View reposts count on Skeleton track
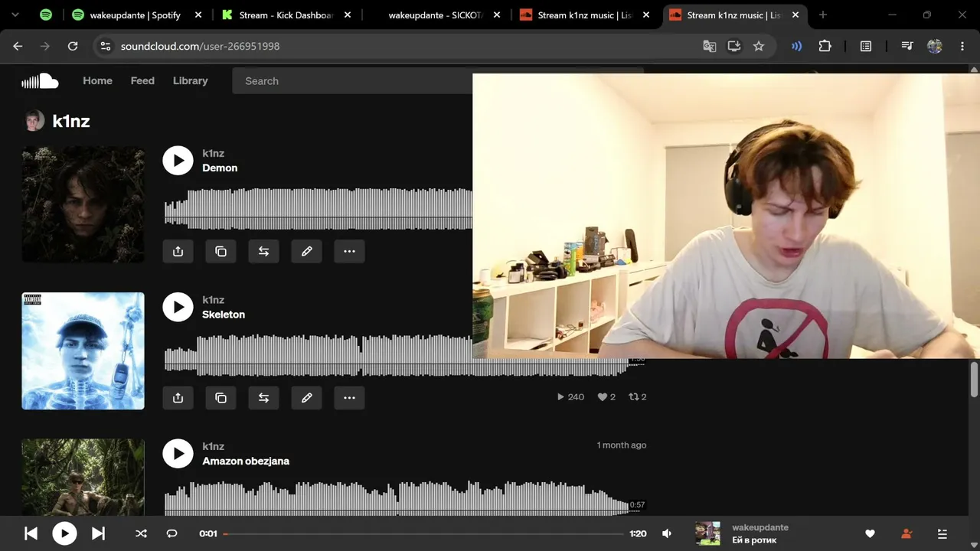This screenshot has width=980, height=551. (x=638, y=397)
